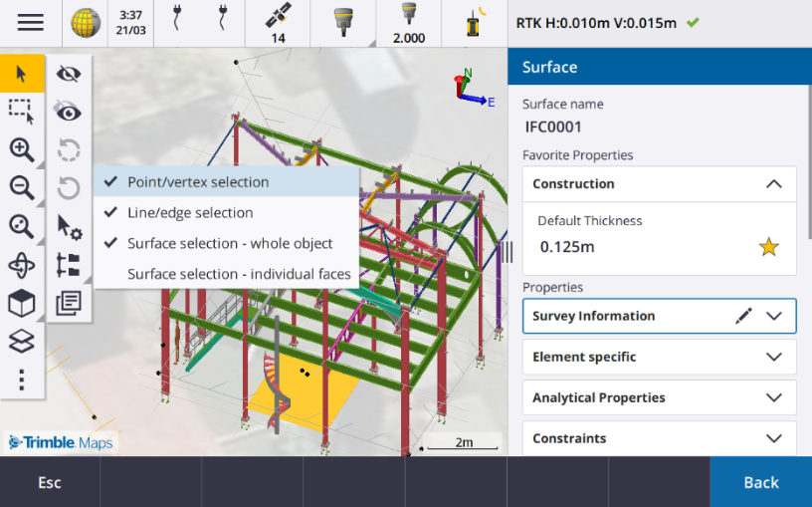Uncheck Line/edge selection option
This screenshot has height=507, width=812.
coord(189,212)
